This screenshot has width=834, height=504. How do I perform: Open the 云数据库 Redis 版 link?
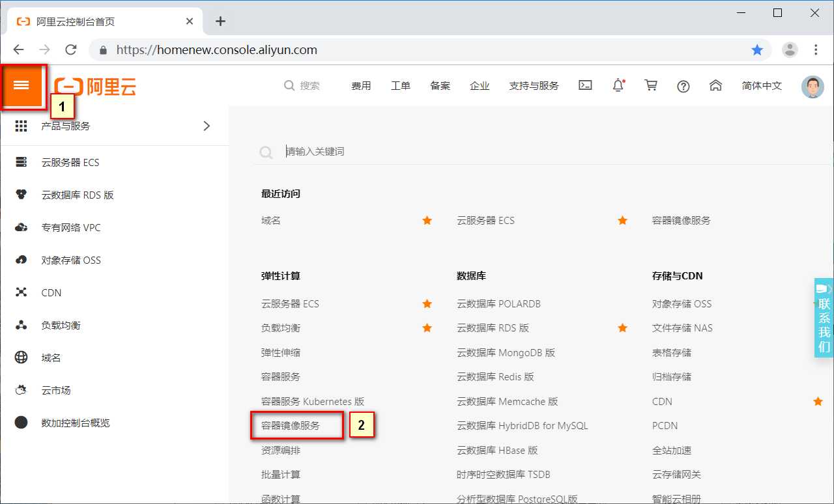(x=495, y=377)
